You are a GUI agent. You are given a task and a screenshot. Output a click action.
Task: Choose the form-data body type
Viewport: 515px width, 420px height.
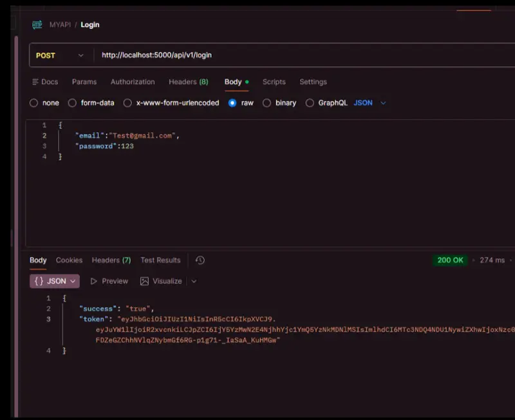[x=72, y=103]
